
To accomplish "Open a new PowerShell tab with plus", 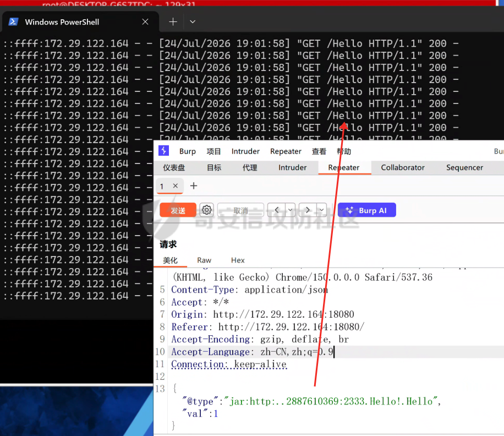I will tap(173, 22).
